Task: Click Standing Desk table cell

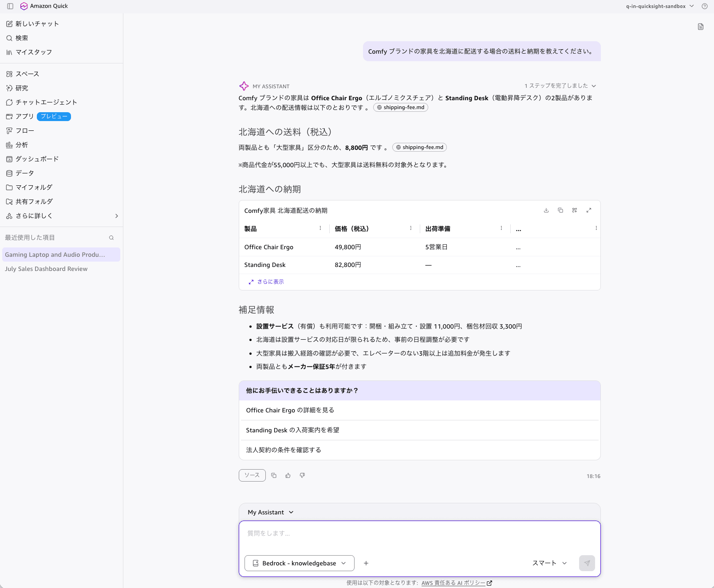Action: pyautogui.click(x=265, y=265)
